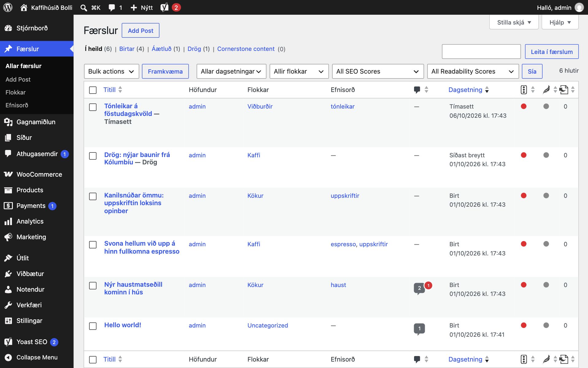Expand the Hjálp help panel
Screen dimensions: 588x368
pyautogui.click(x=560, y=22)
